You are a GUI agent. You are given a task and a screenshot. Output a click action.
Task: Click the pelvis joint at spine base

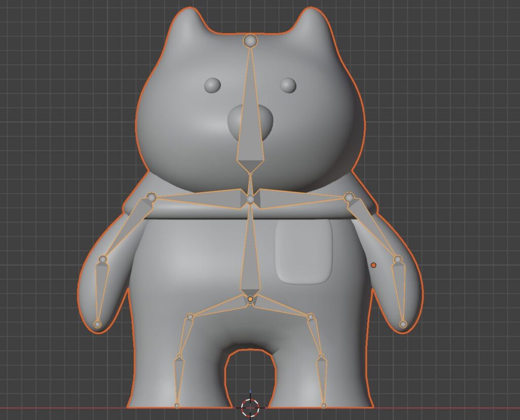(x=250, y=299)
